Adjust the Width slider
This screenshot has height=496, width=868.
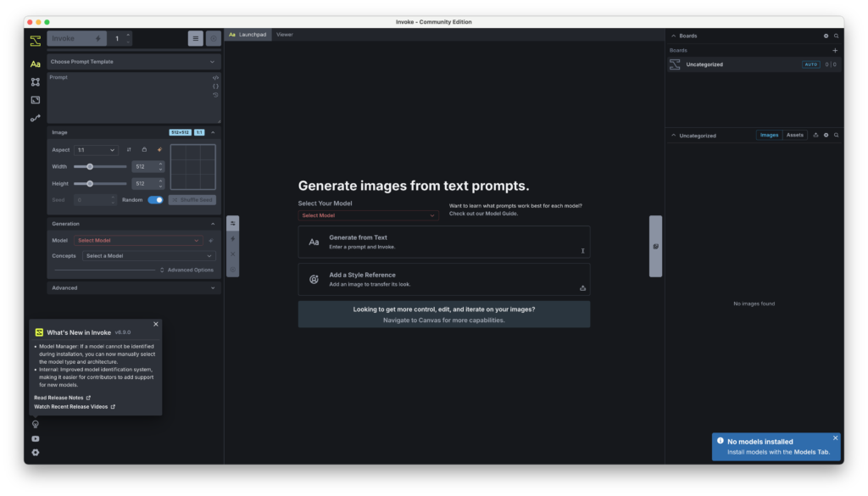pyautogui.click(x=90, y=166)
